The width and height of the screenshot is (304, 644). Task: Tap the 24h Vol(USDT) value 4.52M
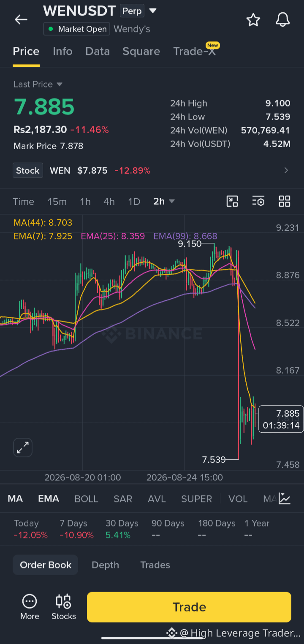[277, 144]
